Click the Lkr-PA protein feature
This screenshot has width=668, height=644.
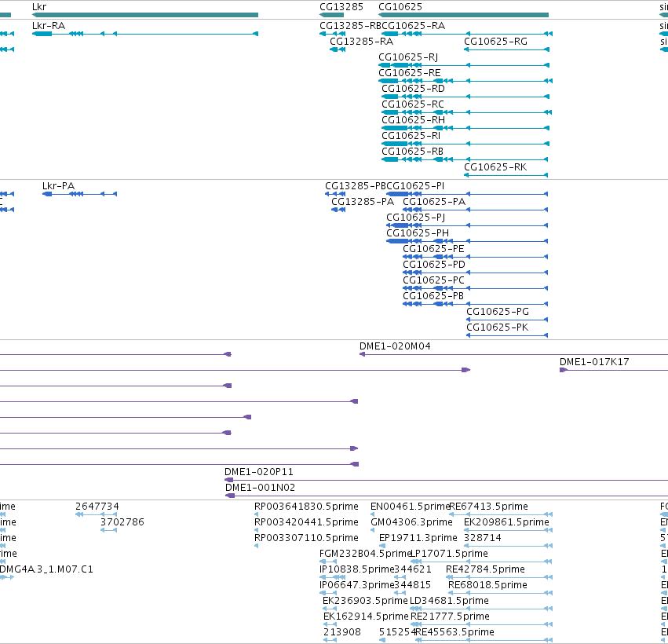(79, 194)
